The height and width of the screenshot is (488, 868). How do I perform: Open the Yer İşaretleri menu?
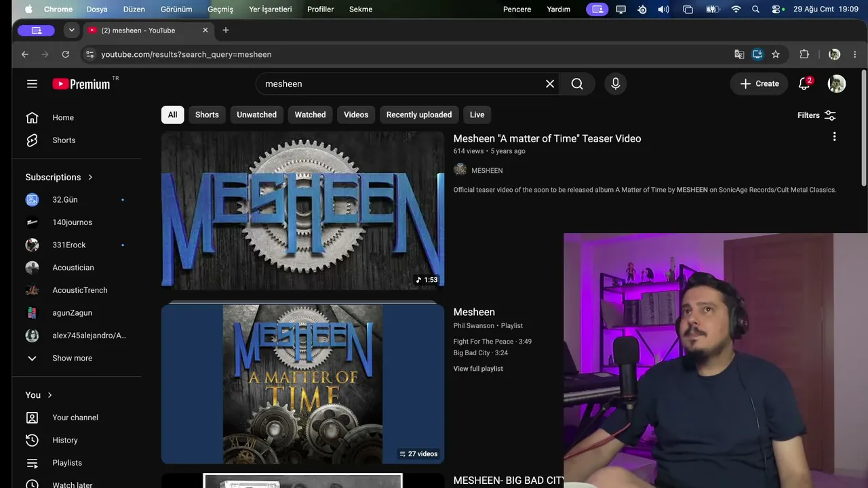pos(271,9)
